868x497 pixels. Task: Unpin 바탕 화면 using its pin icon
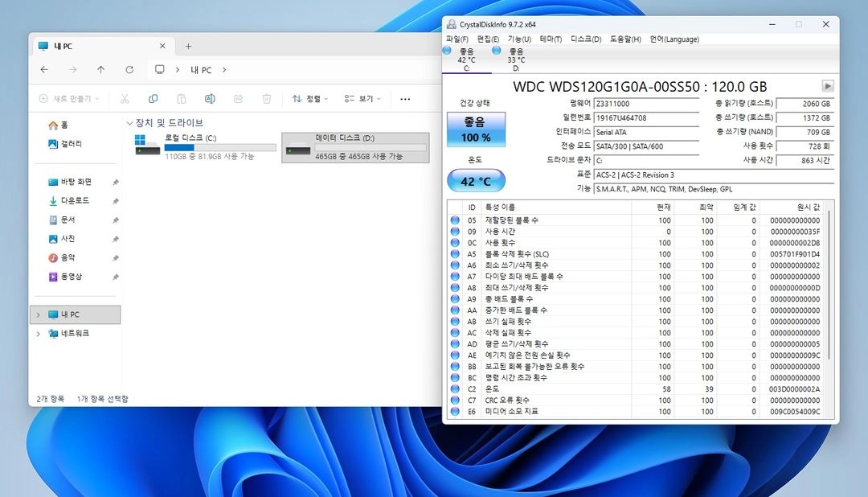tap(115, 183)
